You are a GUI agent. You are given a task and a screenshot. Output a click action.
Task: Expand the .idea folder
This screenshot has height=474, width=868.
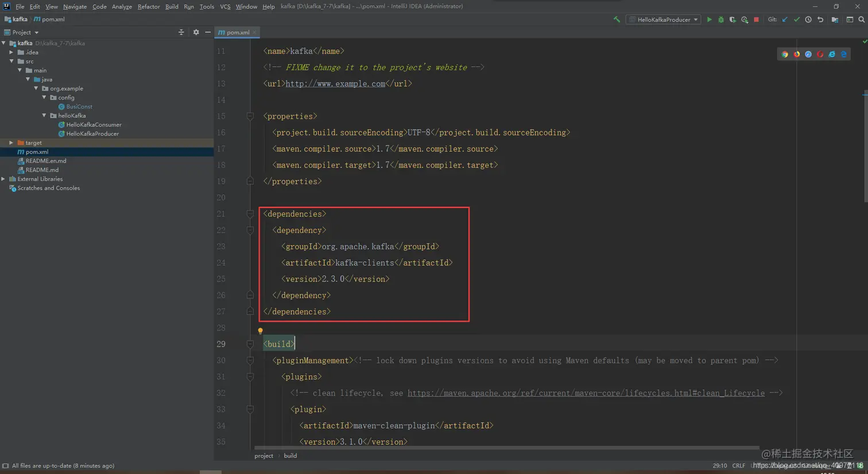point(11,52)
